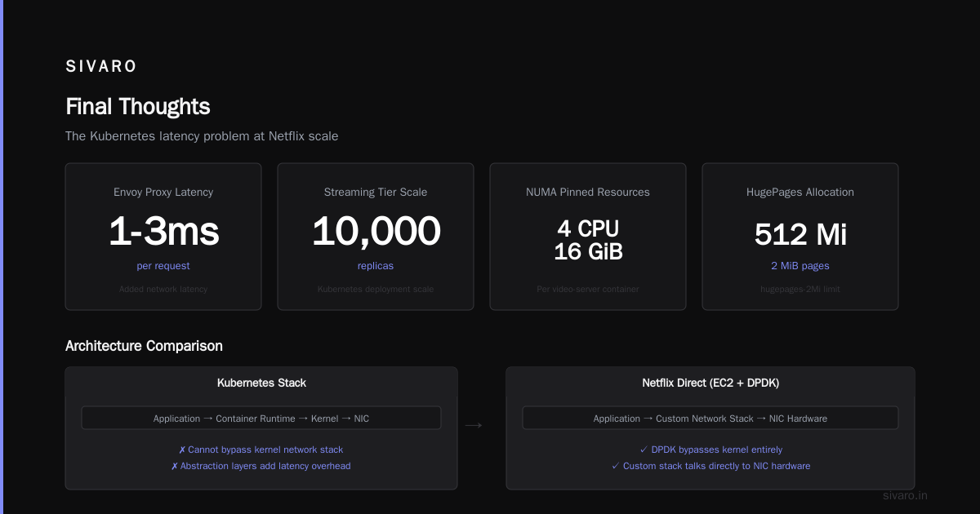Viewport: 980px width, 514px height.
Task: Click 'Cannot bypass kernel network stack' line
Action: click(x=261, y=450)
